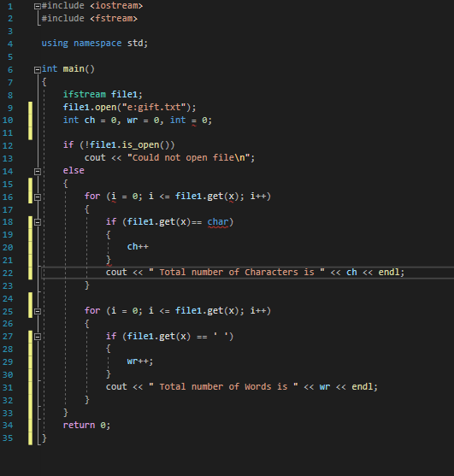Collapse the if block at line 18
This screenshot has height=476, width=454.
click(38, 222)
